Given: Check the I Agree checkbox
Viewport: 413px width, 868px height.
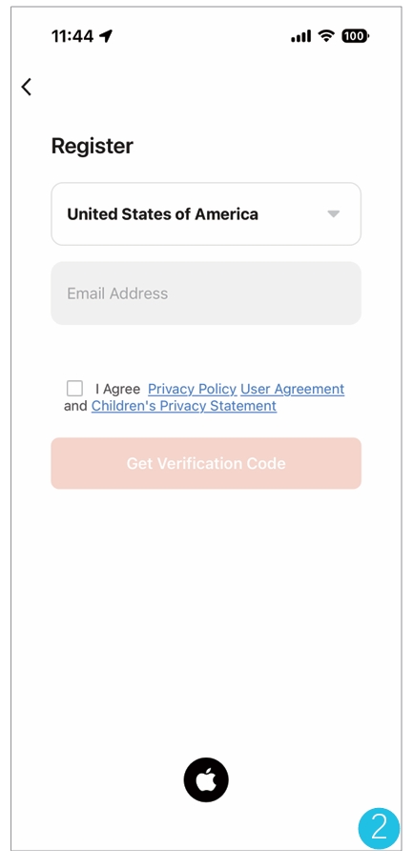Looking at the screenshot, I should [x=74, y=389].
